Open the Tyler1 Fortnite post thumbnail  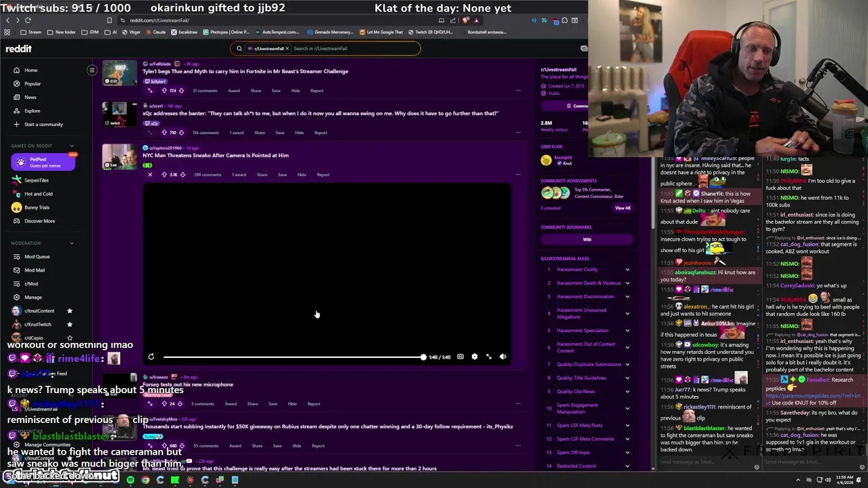point(119,73)
